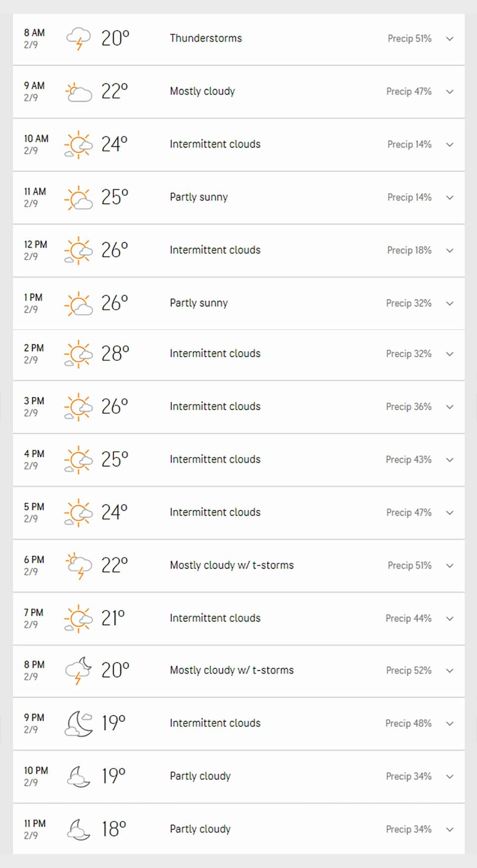Click the 10 AM Intermittent clouds label

[215, 144]
